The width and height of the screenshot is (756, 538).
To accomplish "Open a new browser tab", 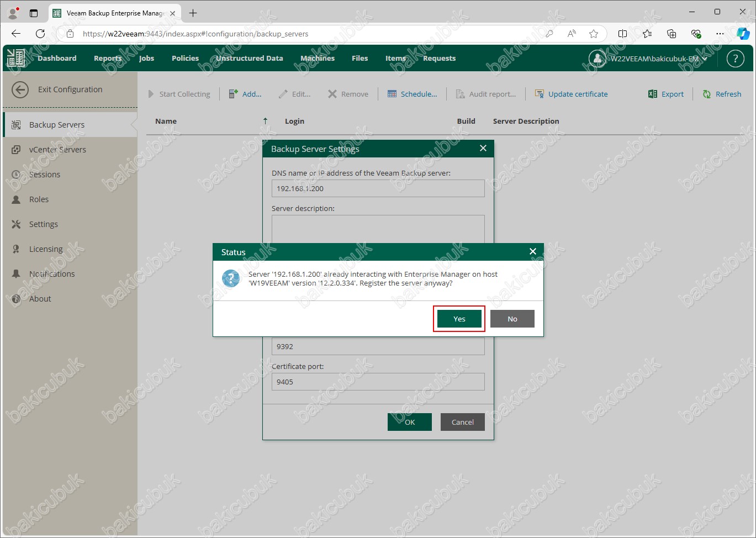I will [x=193, y=13].
